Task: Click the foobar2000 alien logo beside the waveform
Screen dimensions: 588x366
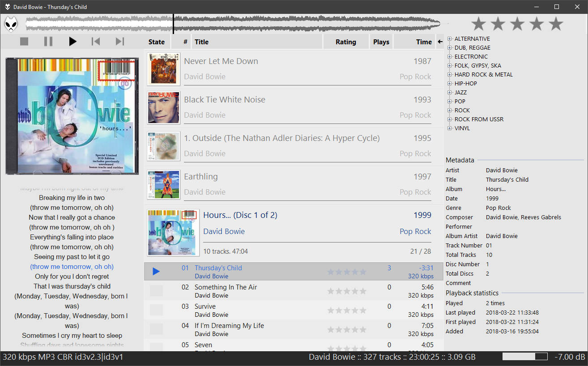Action: pyautogui.click(x=11, y=24)
